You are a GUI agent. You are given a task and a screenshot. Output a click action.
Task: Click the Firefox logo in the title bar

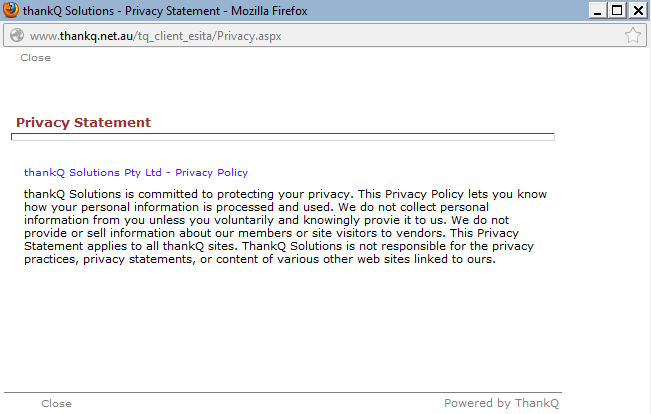11,11
